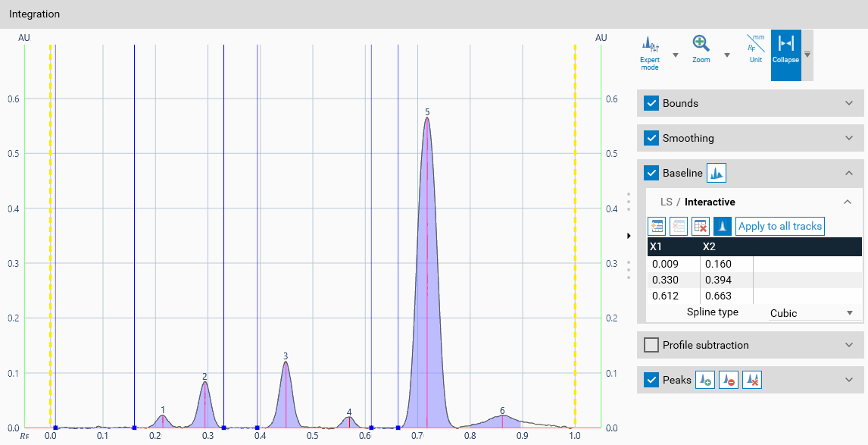Click baseline display icon next to Baseline
Screen dimensions: 868x445
tap(717, 173)
